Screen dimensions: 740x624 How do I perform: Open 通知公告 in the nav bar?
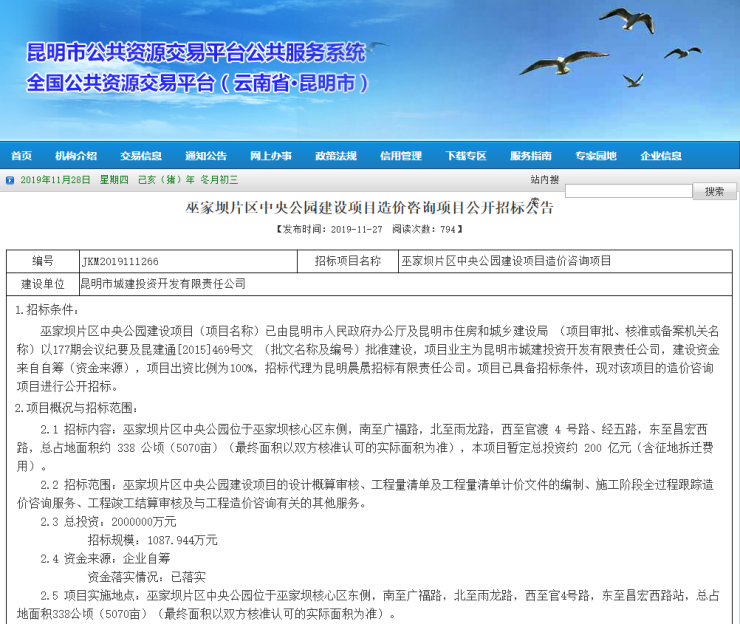coord(206,156)
